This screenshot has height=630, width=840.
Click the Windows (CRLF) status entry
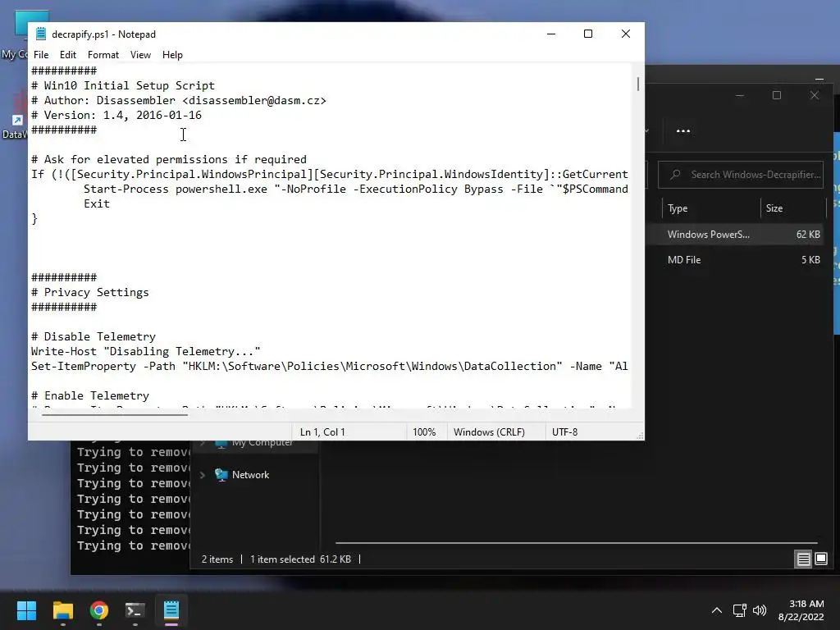click(489, 431)
